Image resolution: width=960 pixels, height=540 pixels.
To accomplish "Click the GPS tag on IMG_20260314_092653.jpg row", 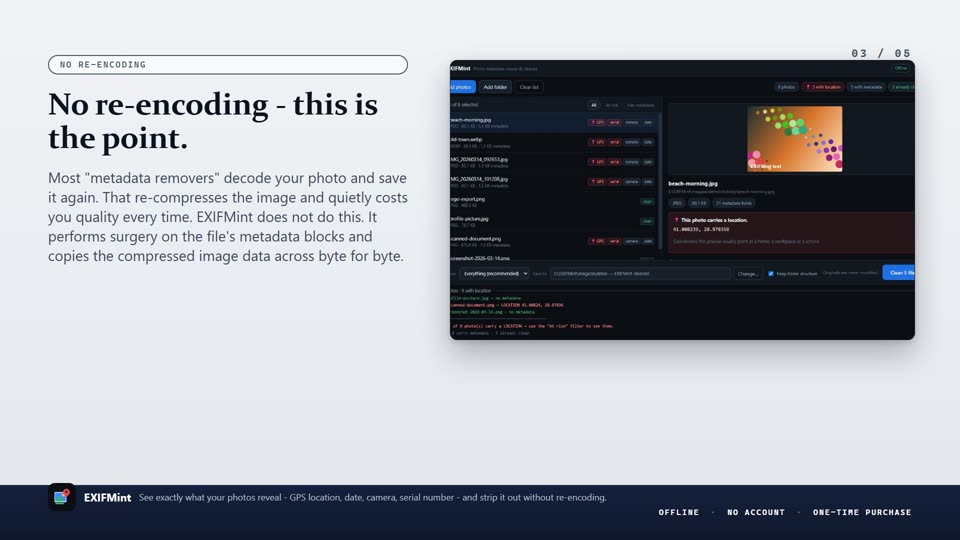I will click(597, 162).
